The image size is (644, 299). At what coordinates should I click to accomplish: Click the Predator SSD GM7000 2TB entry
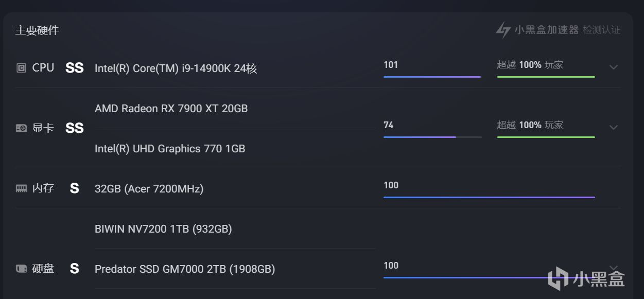pyautogui.click(x=185, y=269)
